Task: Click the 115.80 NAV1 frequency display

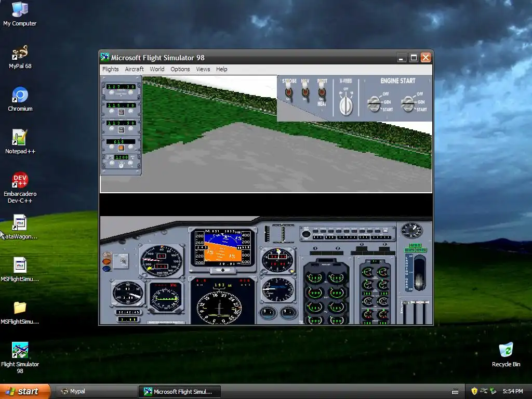Action: pyautogui.click(x=121, y=105)
